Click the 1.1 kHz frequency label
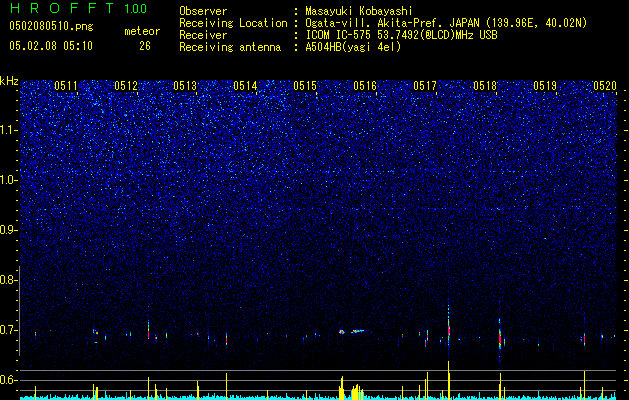 click(x=9, y=130)
